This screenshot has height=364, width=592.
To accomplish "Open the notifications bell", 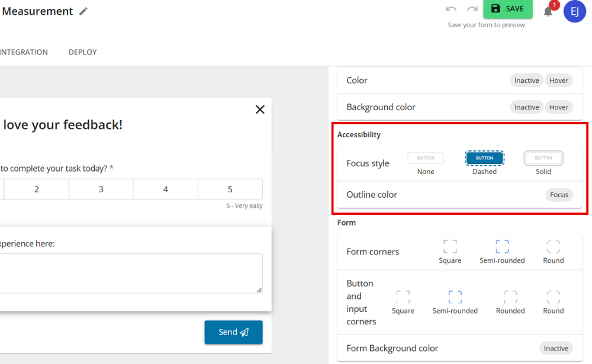I will pyautogui.click(x=548, y=11).
